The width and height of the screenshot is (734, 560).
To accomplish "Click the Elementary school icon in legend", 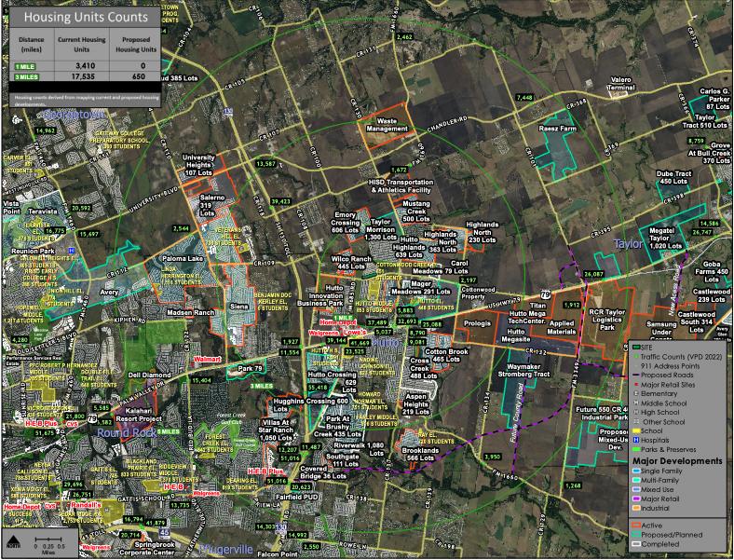I will point(636,394).
